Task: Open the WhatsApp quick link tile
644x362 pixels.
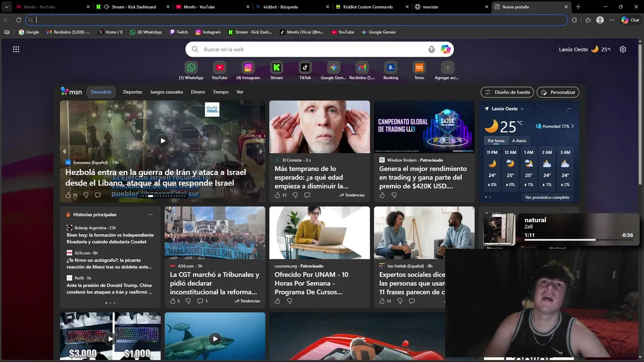Action: (191, 70)
